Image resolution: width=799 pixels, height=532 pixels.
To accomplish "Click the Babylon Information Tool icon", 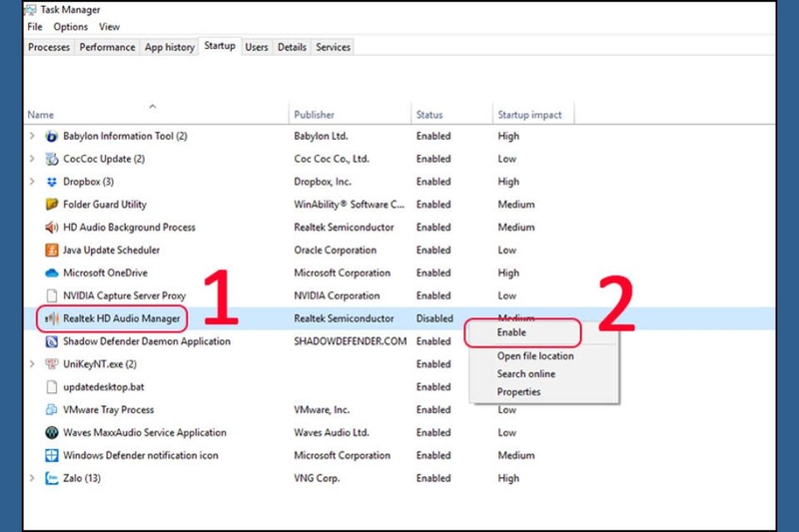I will pos(52,136).
